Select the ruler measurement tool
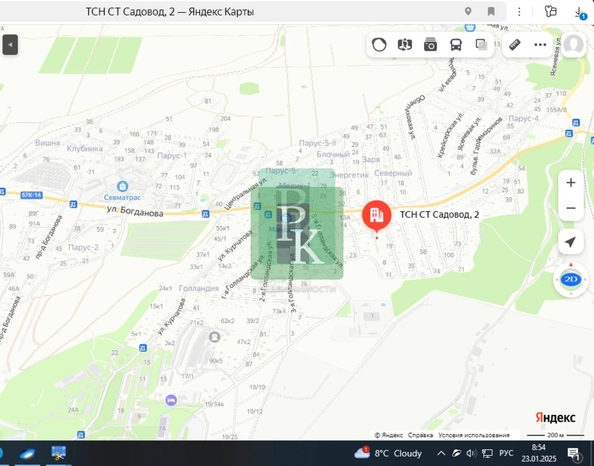 (514, 45)
